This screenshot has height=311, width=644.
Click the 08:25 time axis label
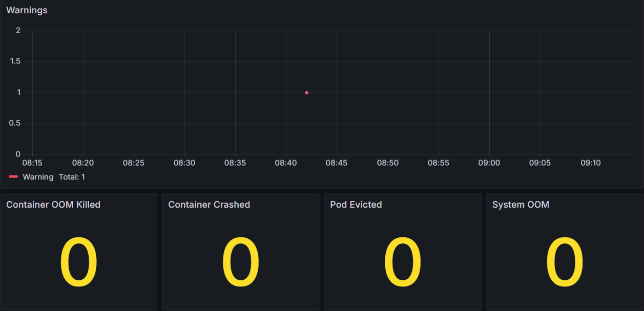[x=134, y=163]
